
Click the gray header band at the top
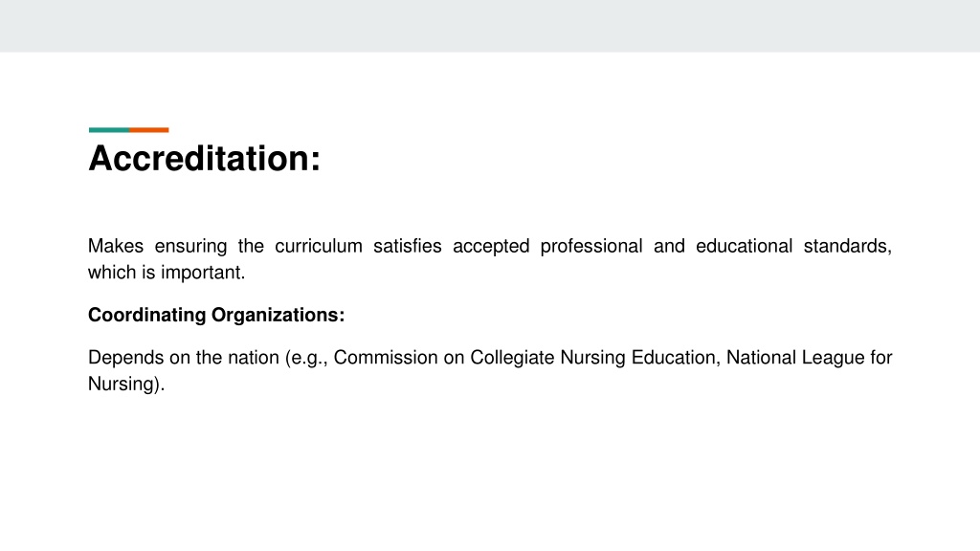tap(490, 26)
